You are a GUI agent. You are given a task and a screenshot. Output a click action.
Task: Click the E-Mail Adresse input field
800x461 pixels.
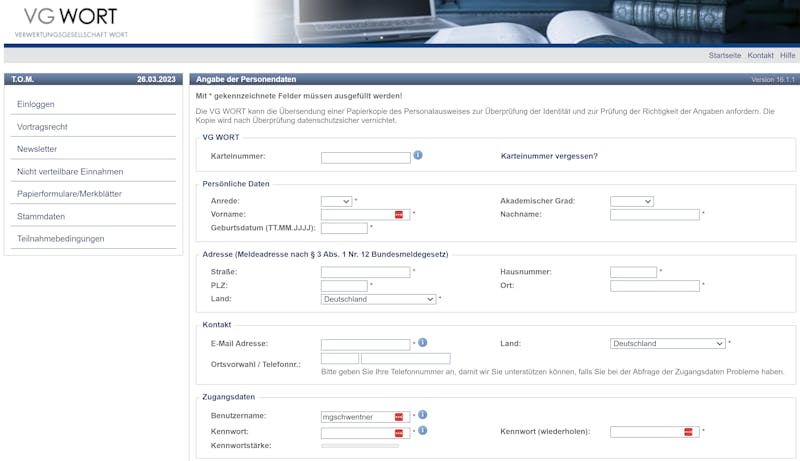pos(366,345)
